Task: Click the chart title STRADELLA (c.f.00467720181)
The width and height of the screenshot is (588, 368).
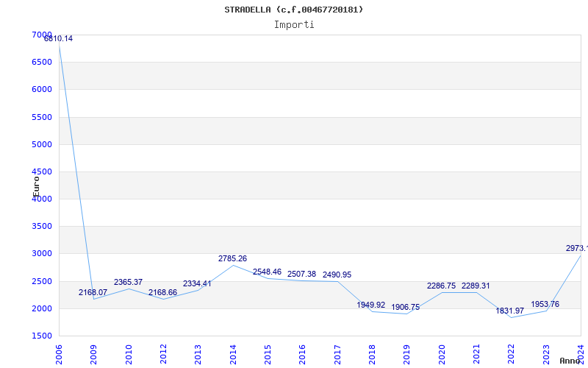Action: coord(293,10)
